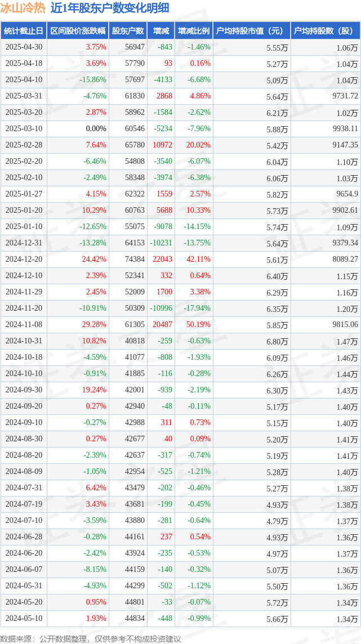Click the 户均持股市值（元）column header

[x=252, y=31]
